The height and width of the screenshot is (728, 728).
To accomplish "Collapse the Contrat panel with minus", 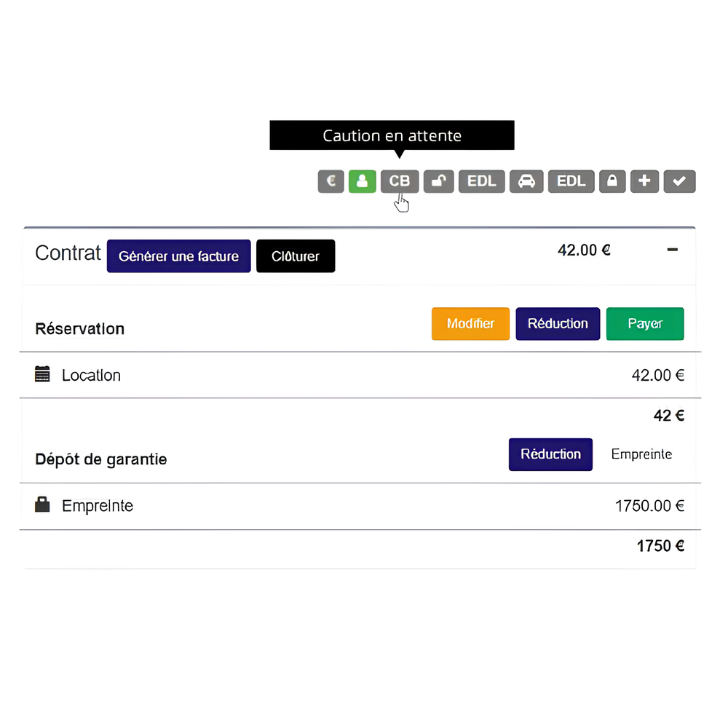I will [672, 250].
